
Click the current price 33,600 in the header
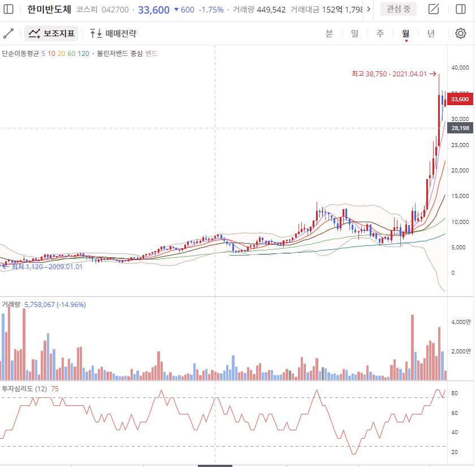coord(154,10)
